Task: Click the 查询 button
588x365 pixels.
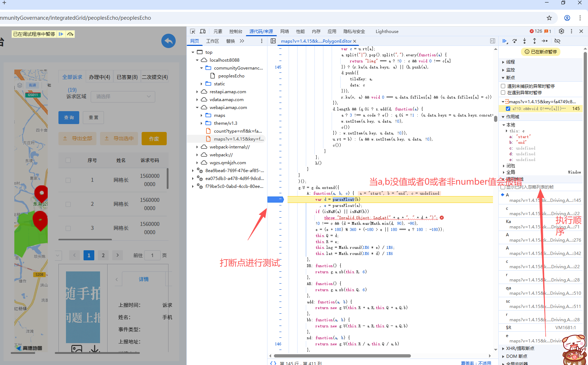Action: pos(69,118)
